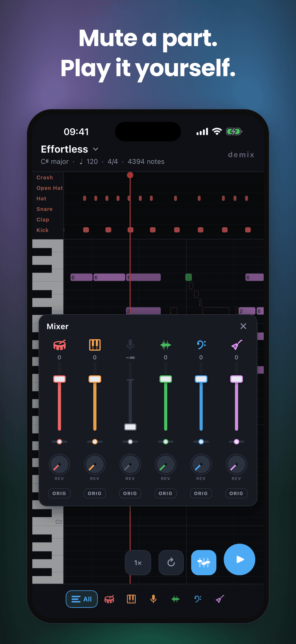Viewport: 296px width, 644px height.
Task: Toggle ORIG for the bass channel
Action: 201,493
